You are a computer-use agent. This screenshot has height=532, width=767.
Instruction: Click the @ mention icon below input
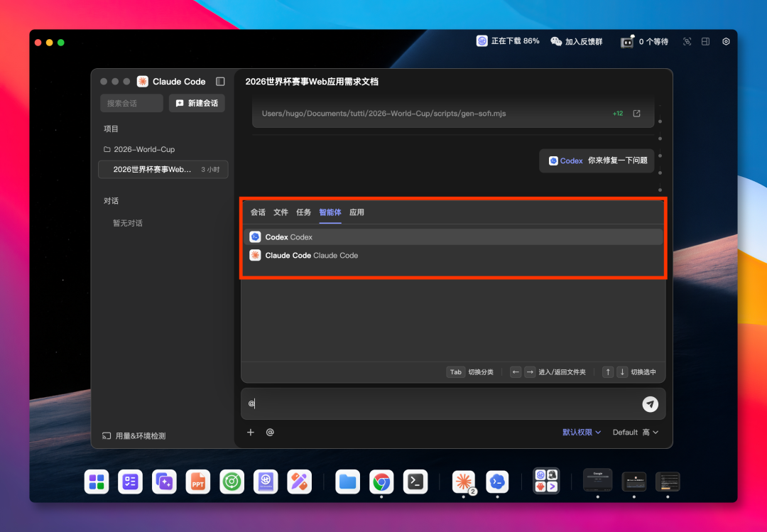click(x=270, y=432)
